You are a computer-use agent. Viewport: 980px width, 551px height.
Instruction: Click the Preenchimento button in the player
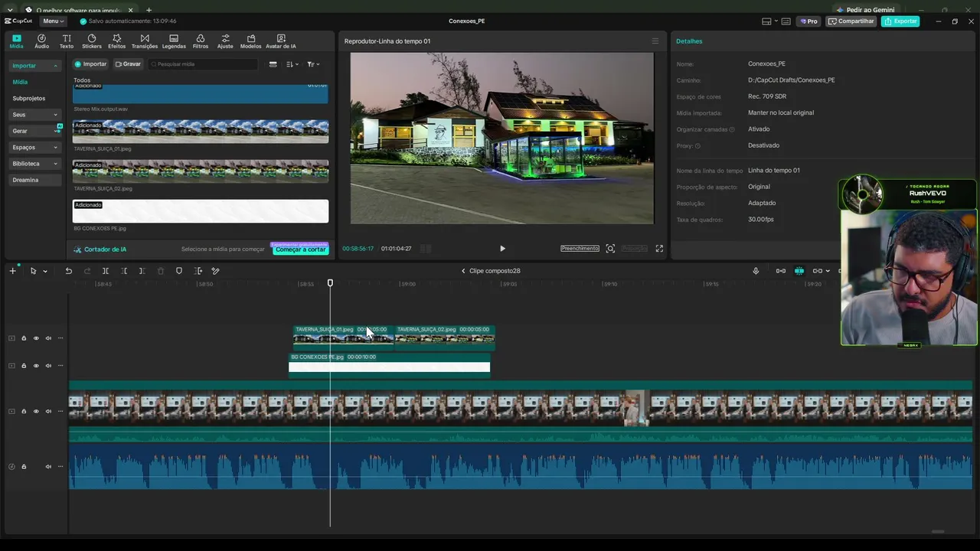[x=580, y=249]
